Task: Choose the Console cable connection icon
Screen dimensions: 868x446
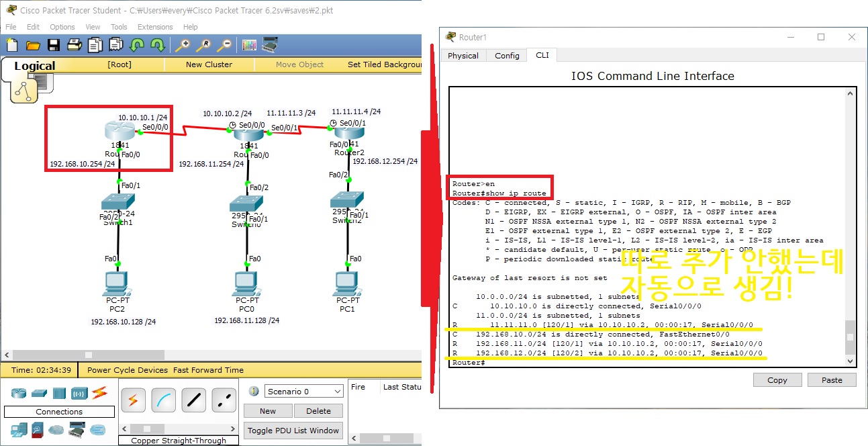Action: (x=163, y=400)
